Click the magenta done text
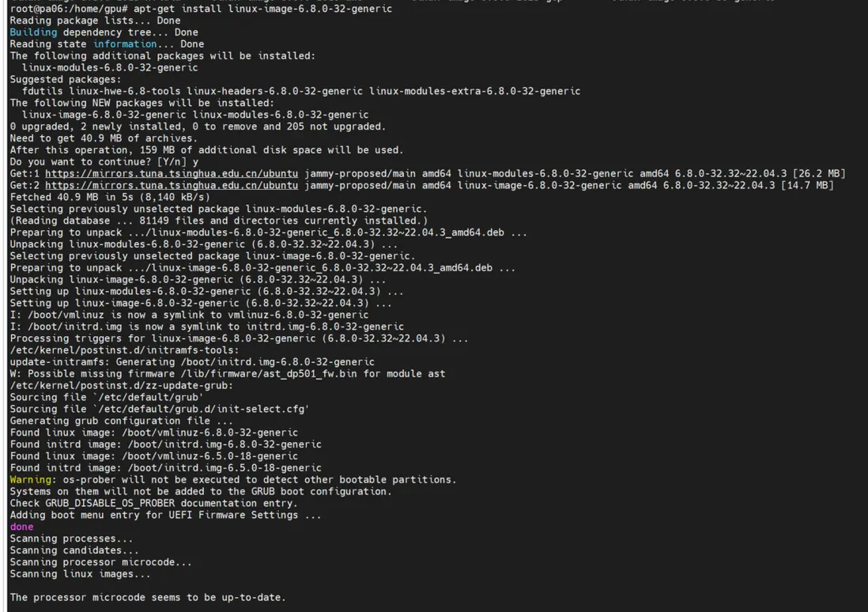868x612 pixels. [21, 527]
